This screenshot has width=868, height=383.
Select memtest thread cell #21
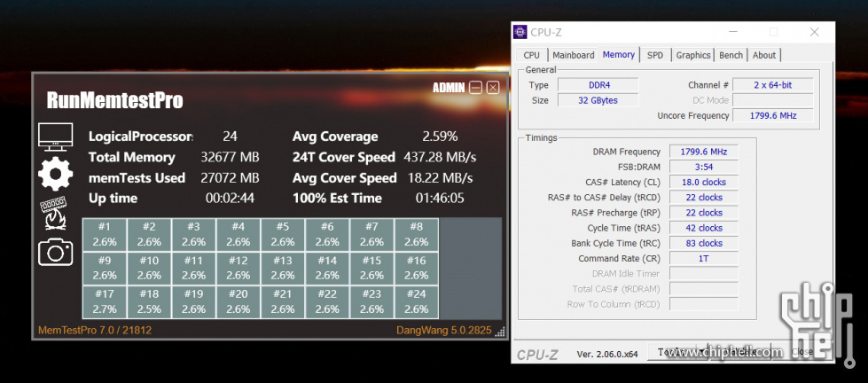click(283, 302)
